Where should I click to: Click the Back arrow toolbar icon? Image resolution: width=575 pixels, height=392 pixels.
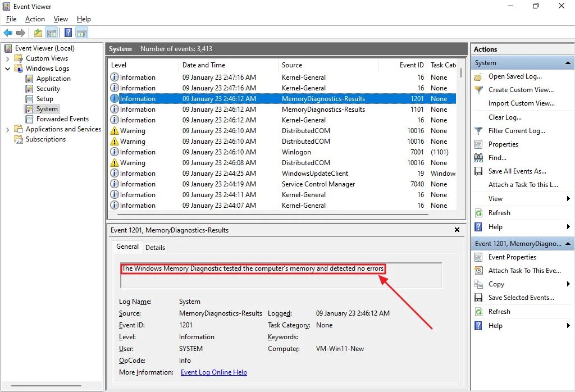[x=8, y=33]
